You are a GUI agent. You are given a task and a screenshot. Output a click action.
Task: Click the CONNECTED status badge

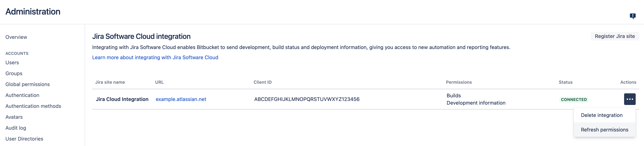coord(573,100)
